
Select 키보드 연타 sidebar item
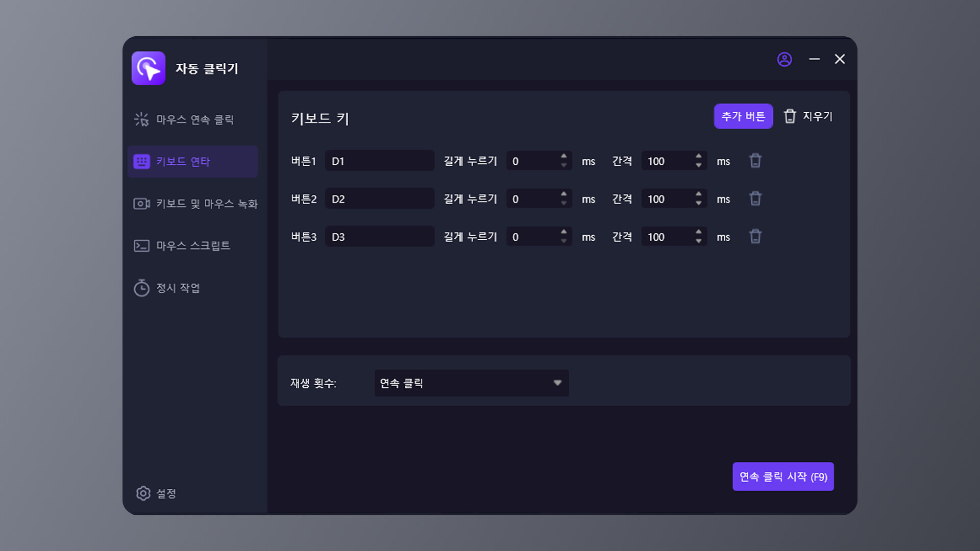192,162
